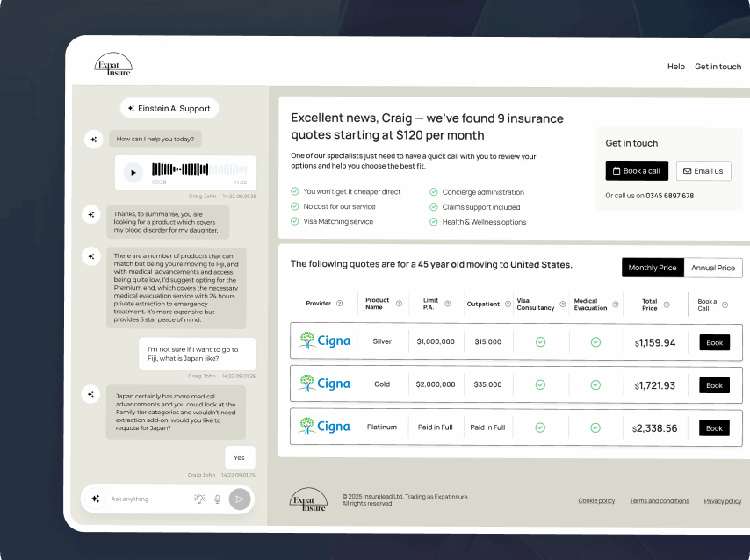The height and width of the screenshot is (560, 750).
Task: Click the sparkle icon in the chat input
Action: click(96, 499)
